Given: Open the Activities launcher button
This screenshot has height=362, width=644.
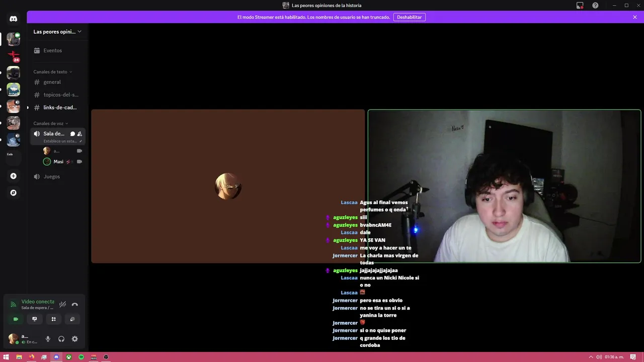Looking at the screenshot, I should (53, 319).
